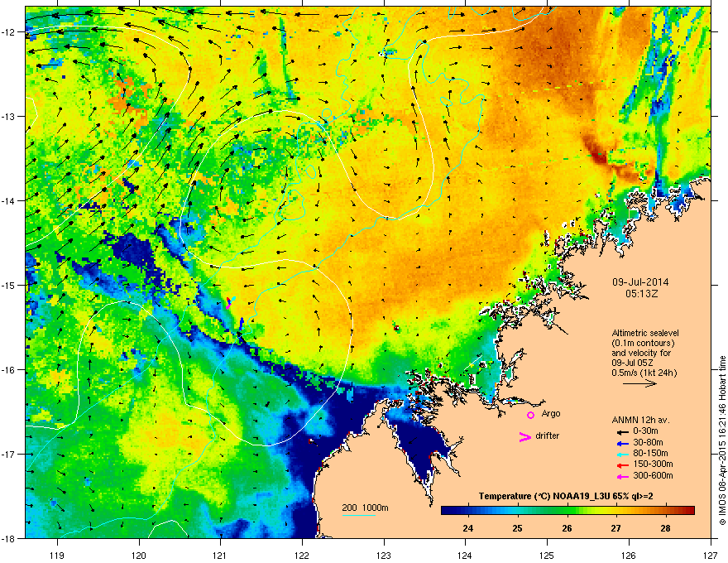Click the colorbar tick label '24'
728x563 pixels.
click(x=468, y=528)
